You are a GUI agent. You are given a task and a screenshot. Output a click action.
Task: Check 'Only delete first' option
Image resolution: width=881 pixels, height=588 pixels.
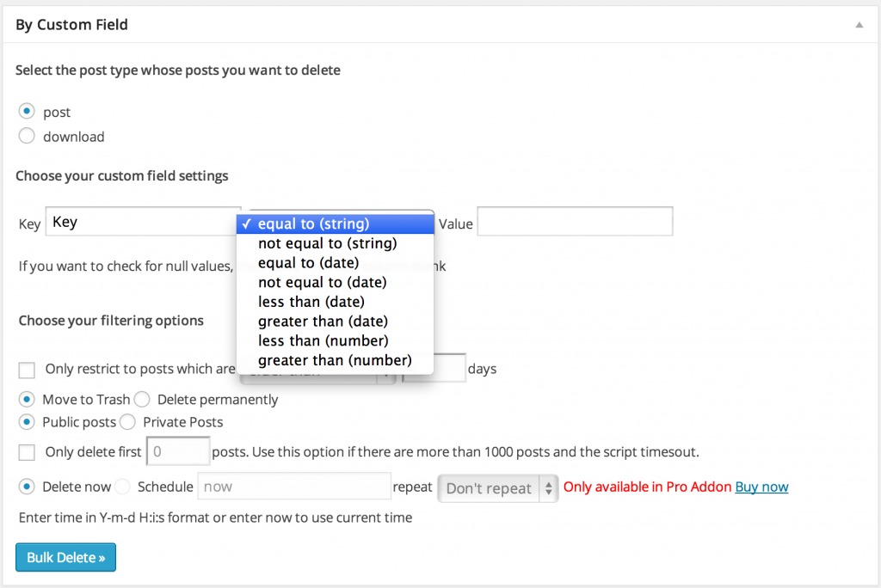(x=26, y=451)
